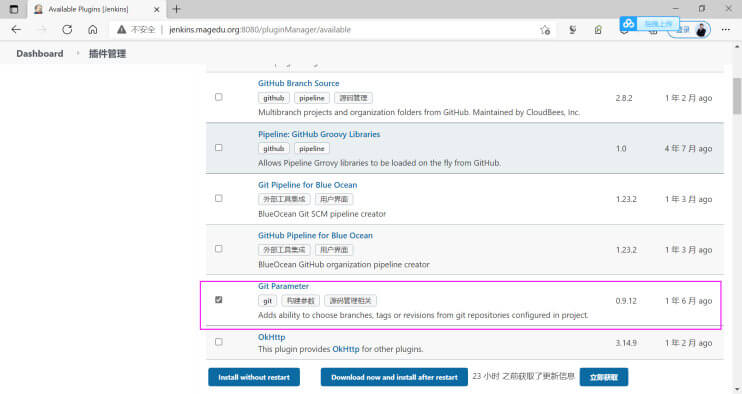Click Download now and install after restart

coord(394,377)
